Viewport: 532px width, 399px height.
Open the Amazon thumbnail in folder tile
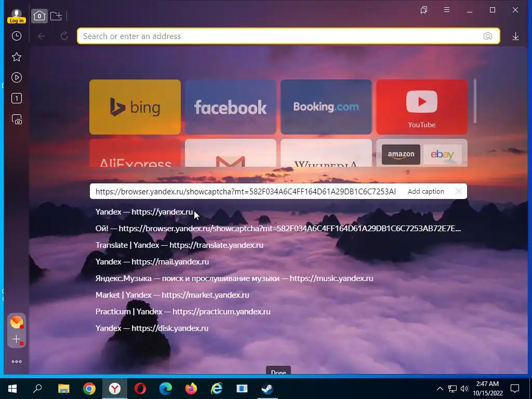click(401, 154)
